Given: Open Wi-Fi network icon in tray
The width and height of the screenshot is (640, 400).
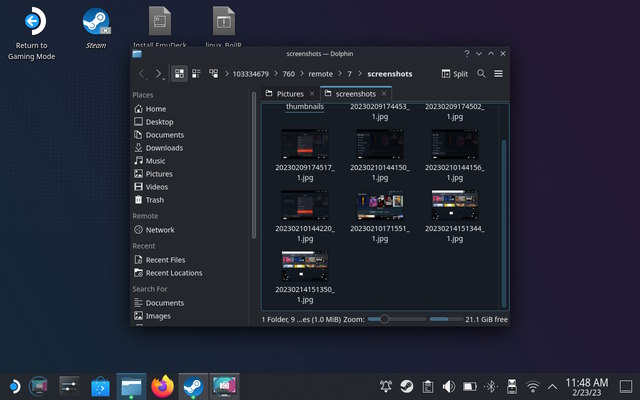Looking at the screenshot, I should (533, 386).
